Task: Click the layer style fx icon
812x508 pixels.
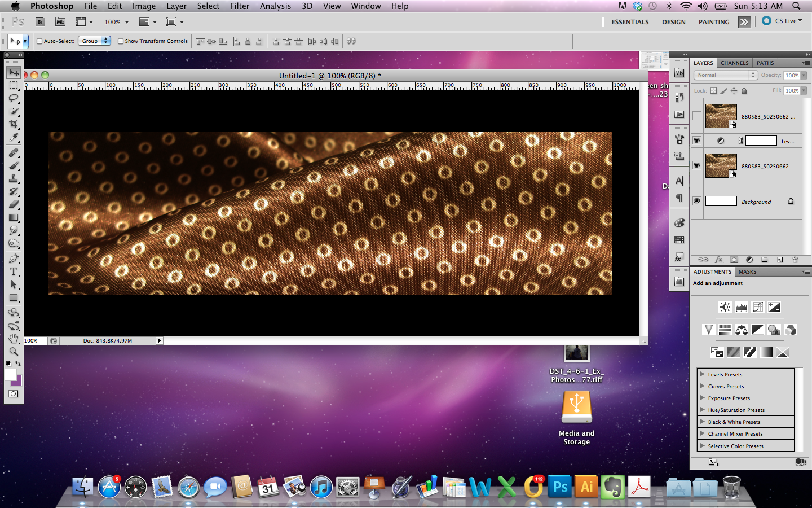Action: pyautogui.click(x=719, y=260)
